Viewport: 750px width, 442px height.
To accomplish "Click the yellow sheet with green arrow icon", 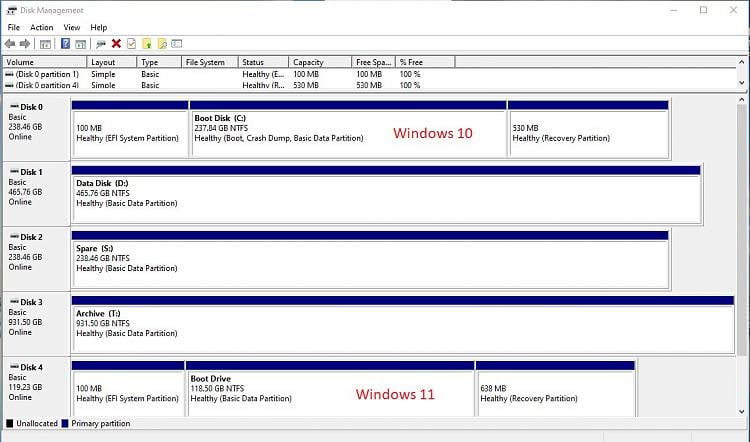I will pyautogui.click(x=147, y=44).
